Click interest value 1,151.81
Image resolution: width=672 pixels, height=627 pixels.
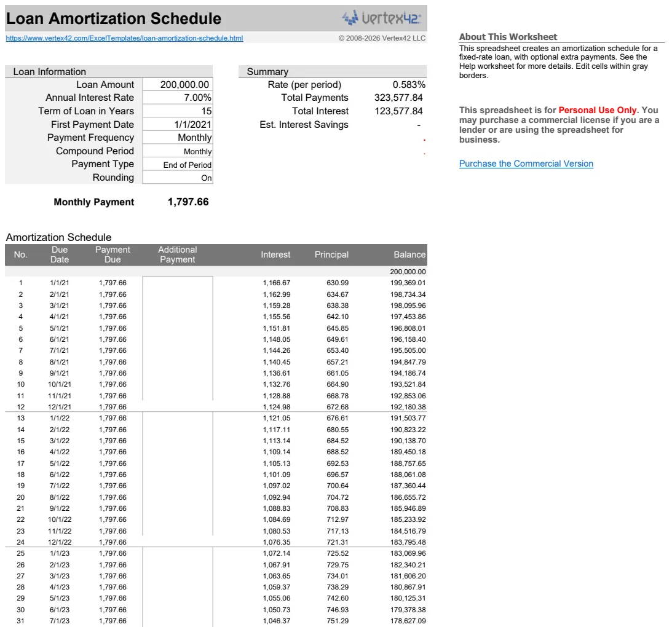pyautogui.click(x=277, y=328)
